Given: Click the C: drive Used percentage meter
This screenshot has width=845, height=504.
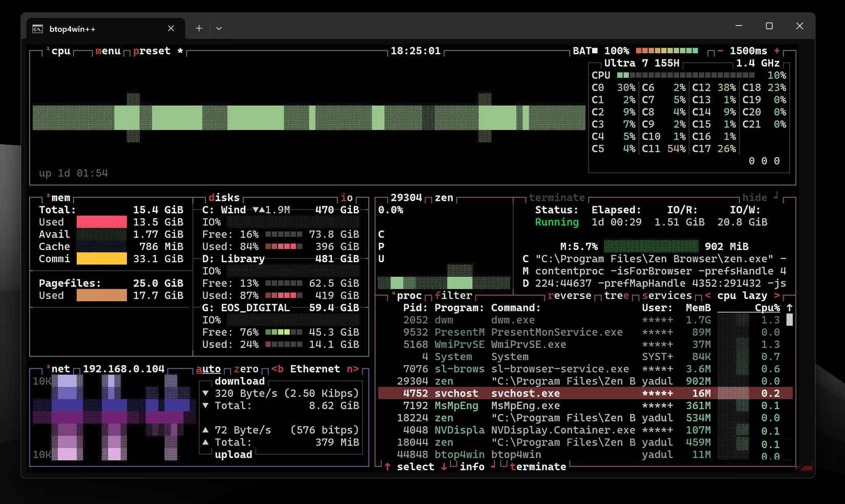Looking at the screenshot, I should (x=285, y=246).
